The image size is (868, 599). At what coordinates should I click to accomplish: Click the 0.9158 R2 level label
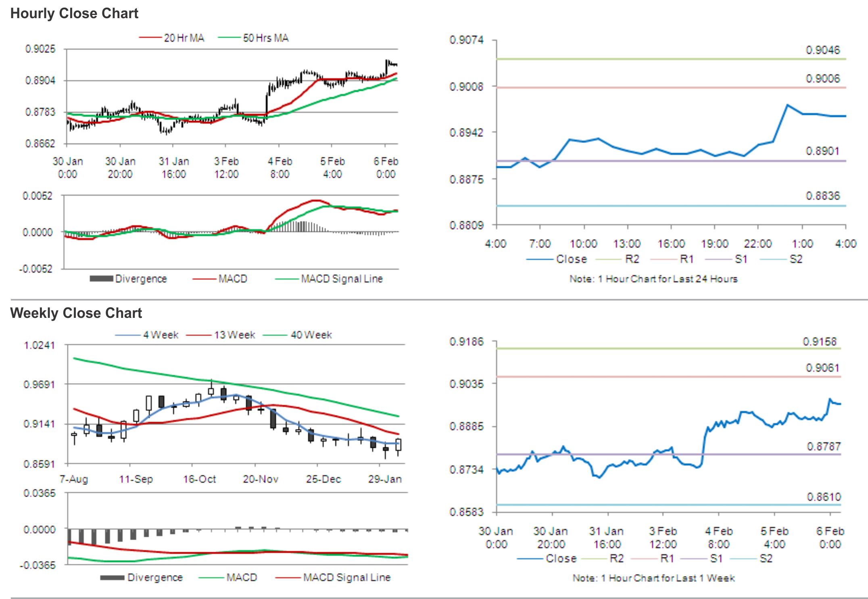[x=820, y=342]
